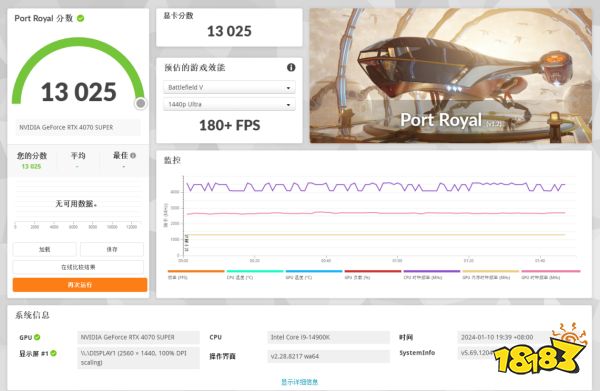Click the purple CPU clock line in monitoring chart
The height and width of the screenshot is (391, 600).
point(375,187)
